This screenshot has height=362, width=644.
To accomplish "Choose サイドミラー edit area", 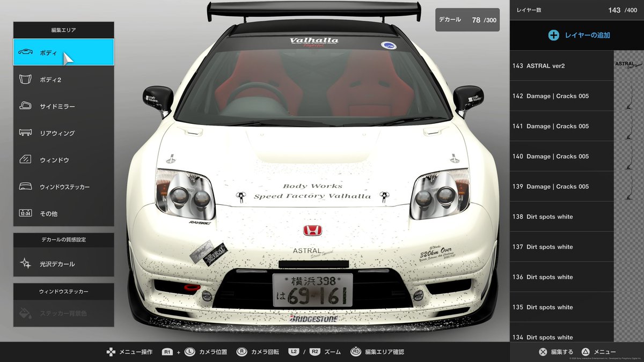I will 63,106.
